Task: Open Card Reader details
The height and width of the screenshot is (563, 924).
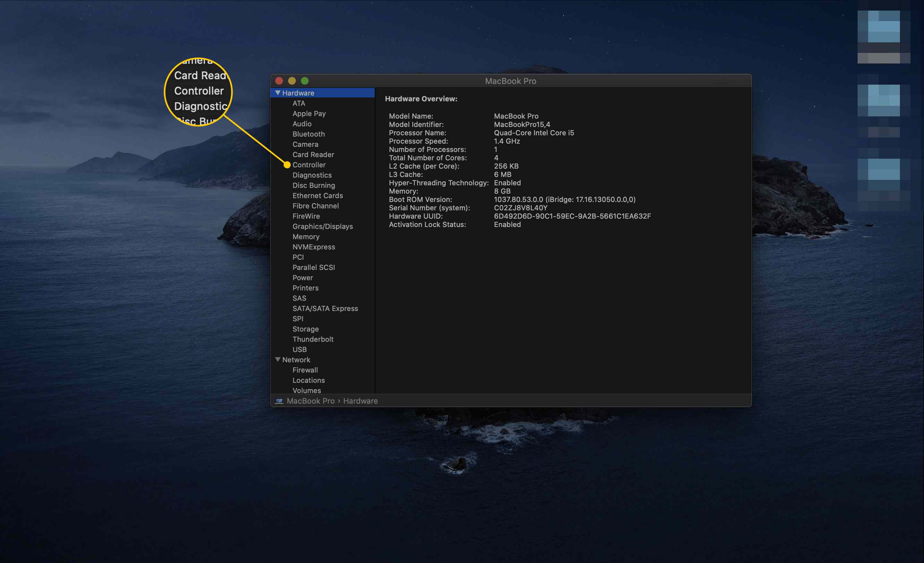Action: [x=313, y=155]
